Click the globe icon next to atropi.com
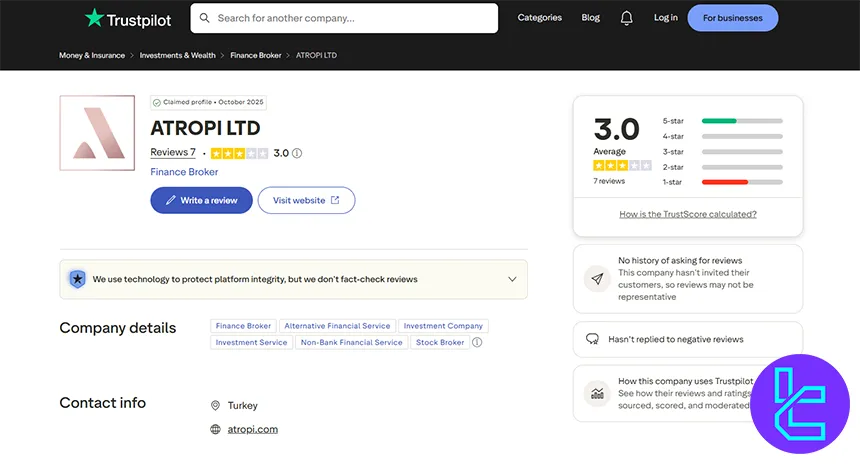This screenshot has width=860, height=464. pos(216,429)
